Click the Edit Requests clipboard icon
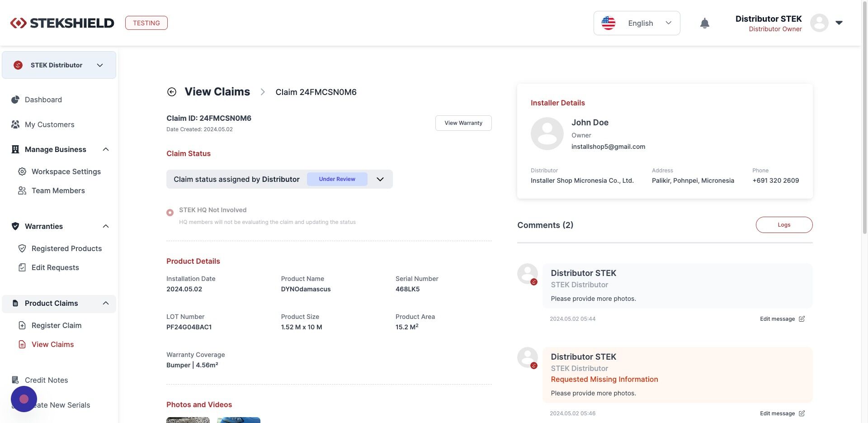 [22, 267]
